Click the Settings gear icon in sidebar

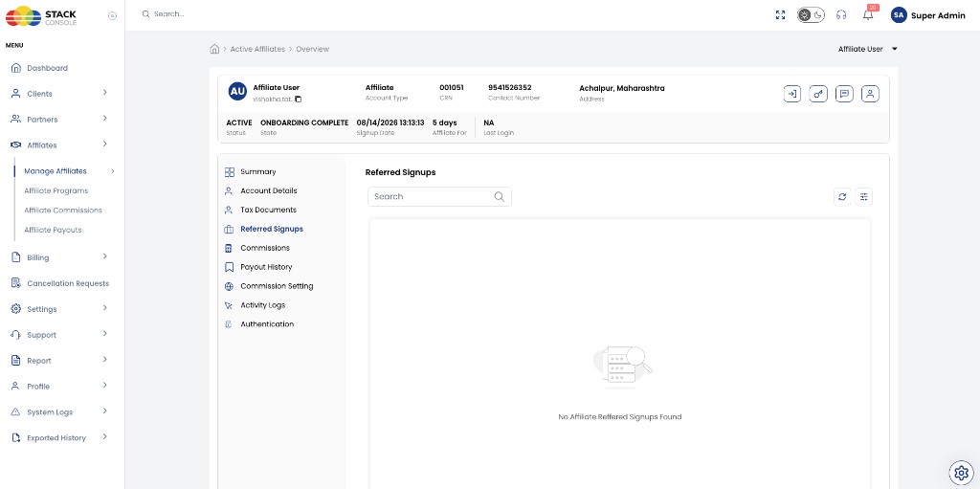tap(16, 309)
